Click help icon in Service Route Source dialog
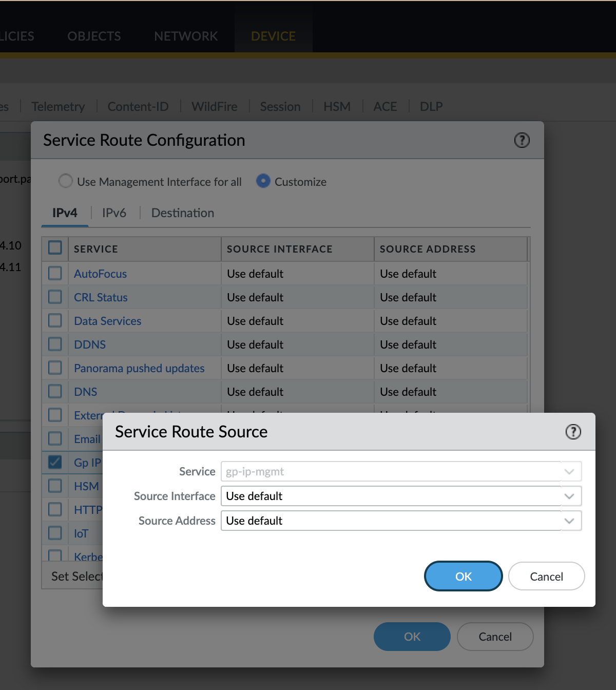This screenshot has height=690, width=616. click(573, 432)
